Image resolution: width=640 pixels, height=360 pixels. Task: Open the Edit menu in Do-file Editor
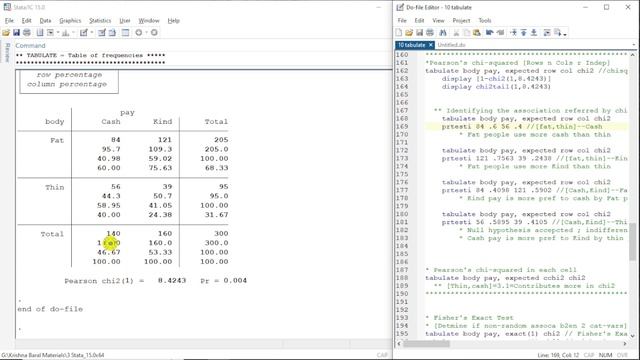pos(419,20)
